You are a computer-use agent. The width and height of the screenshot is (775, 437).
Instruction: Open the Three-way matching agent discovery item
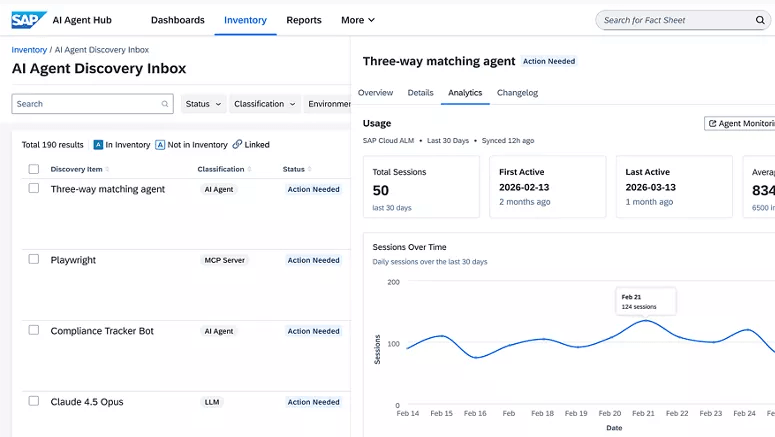point(108,189)
